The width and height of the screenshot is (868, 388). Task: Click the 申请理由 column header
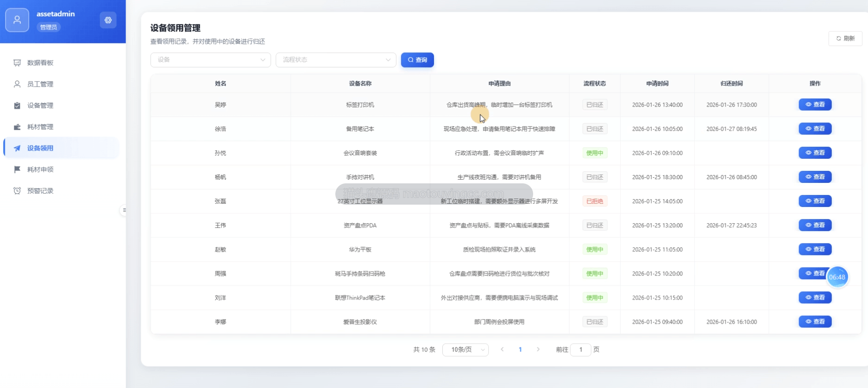tap(499, 83)
